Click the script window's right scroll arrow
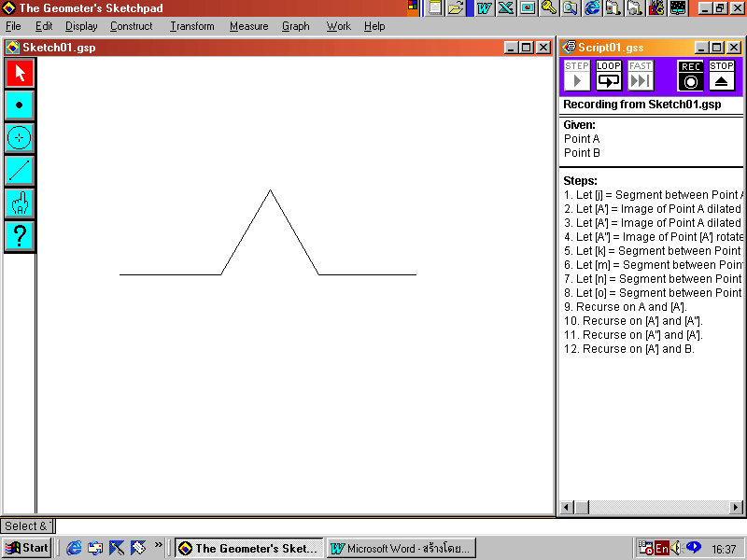The width and height of the screenshot is (747, 560). (736, 507)
